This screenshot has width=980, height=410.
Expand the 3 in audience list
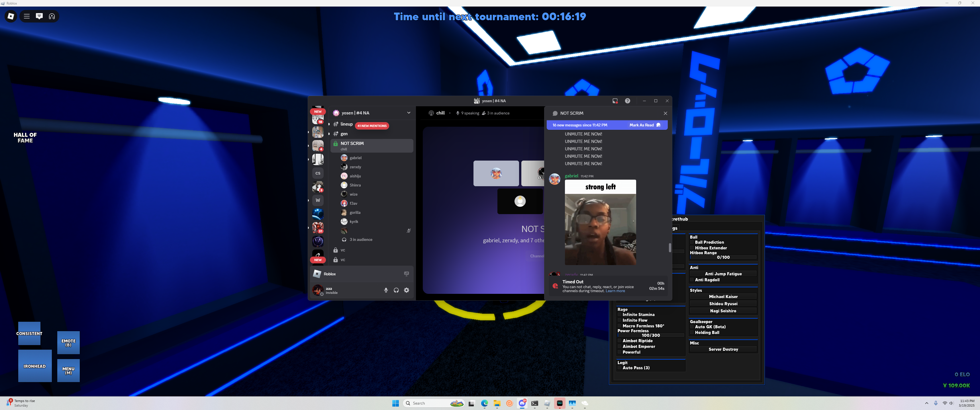click(361, 240)
